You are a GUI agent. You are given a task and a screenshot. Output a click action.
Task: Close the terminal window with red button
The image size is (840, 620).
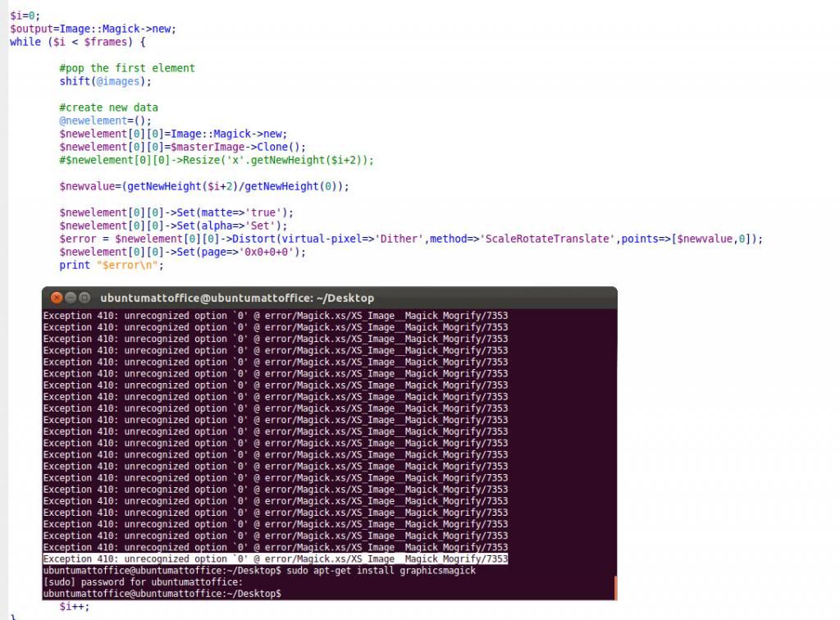tap(57, 298)
